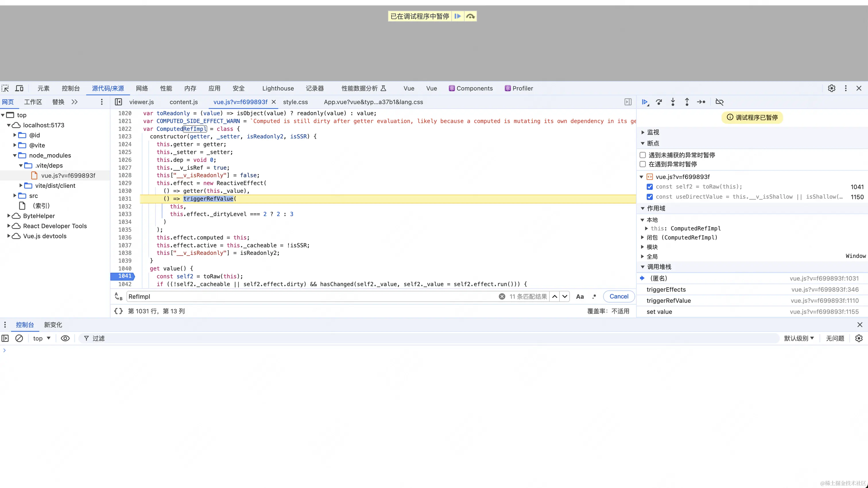Cancel the search bar
The width and height of the screenshot is (868, 488).
click(619, 297)
